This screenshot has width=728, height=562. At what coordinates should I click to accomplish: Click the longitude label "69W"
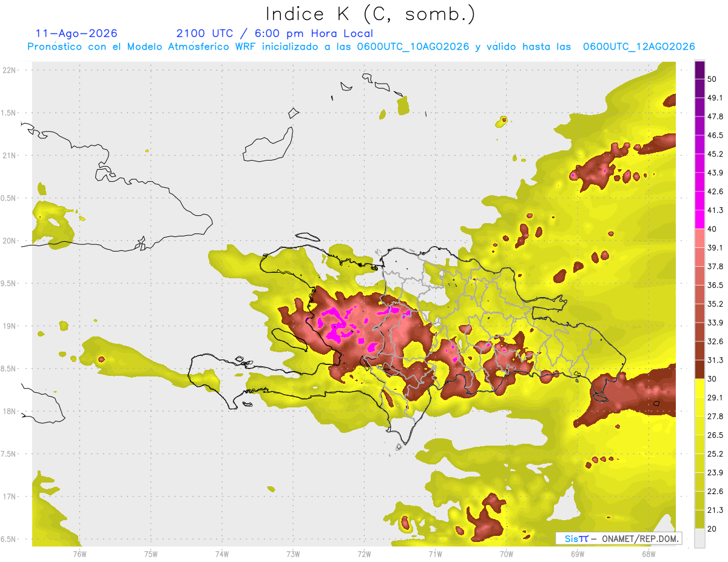[x=578, y=554]
